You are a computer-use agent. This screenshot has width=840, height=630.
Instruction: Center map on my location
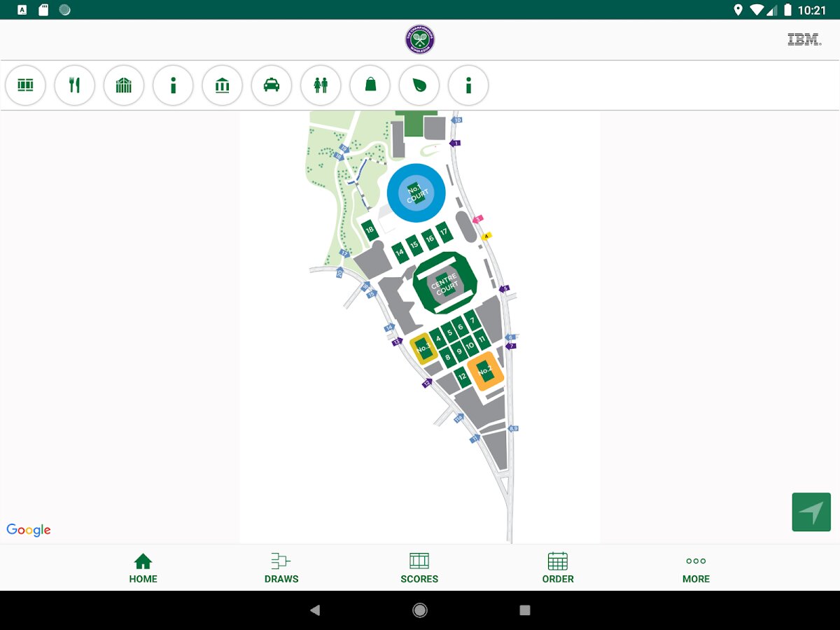(x=811, y=512)
